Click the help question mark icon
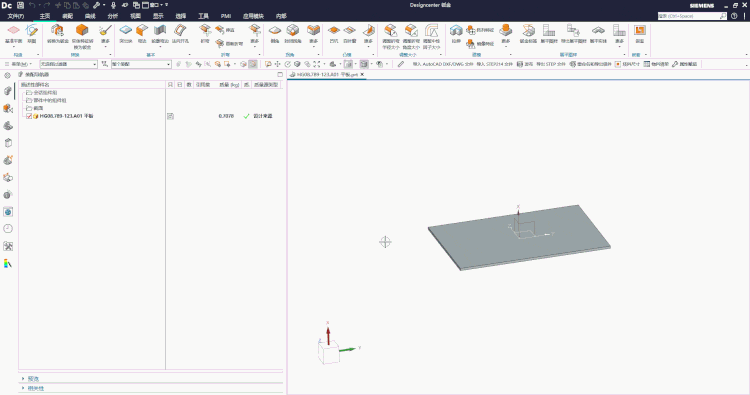The width and height of the screenshot is (750, 395). point(734,16)
